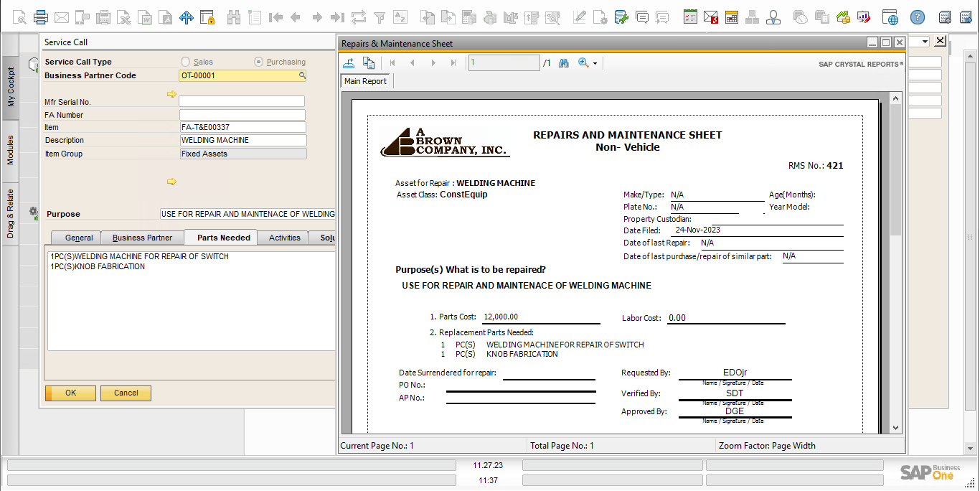Click the Export to Word icon
This screenshot has height=491, width=980.
tap(145, 17)
